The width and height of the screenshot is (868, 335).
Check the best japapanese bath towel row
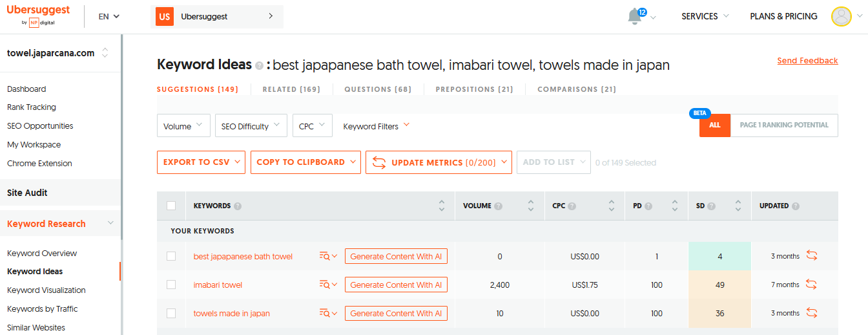(171, 256)
